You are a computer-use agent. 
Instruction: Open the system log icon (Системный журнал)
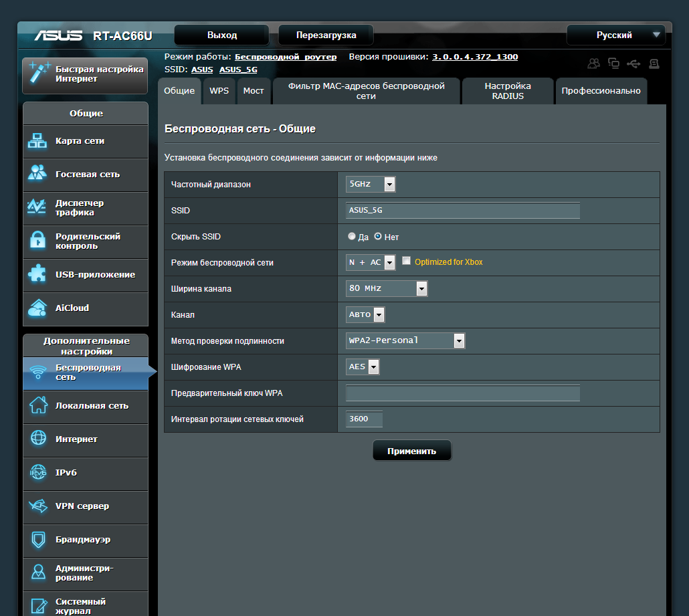39,606
